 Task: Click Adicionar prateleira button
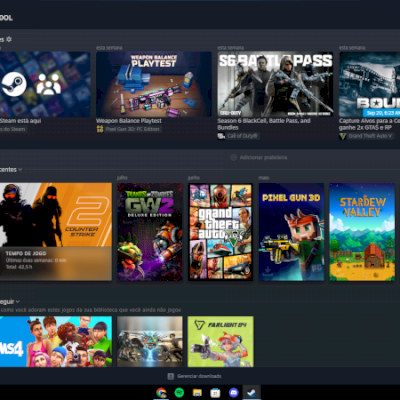coord(259,157)
